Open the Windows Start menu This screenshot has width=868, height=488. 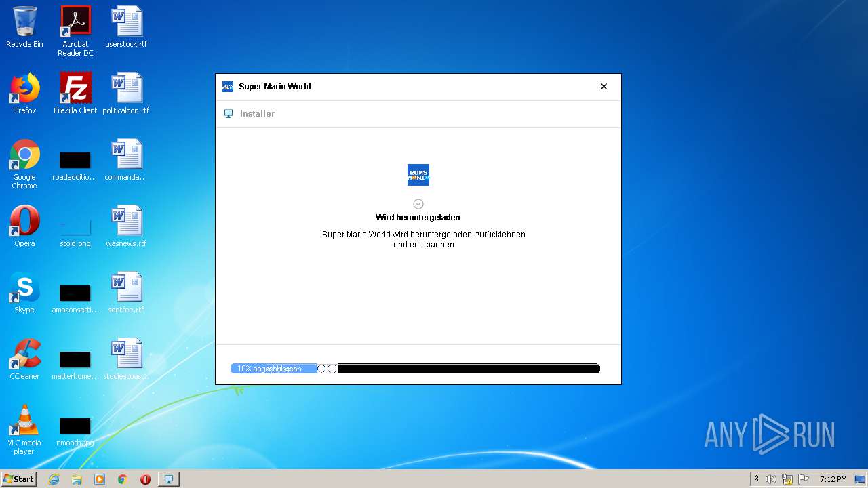[x=18, y=479]
